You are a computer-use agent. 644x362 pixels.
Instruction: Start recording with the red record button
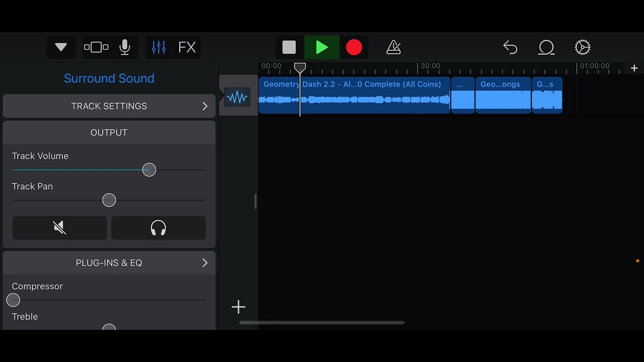click(354, 47)
